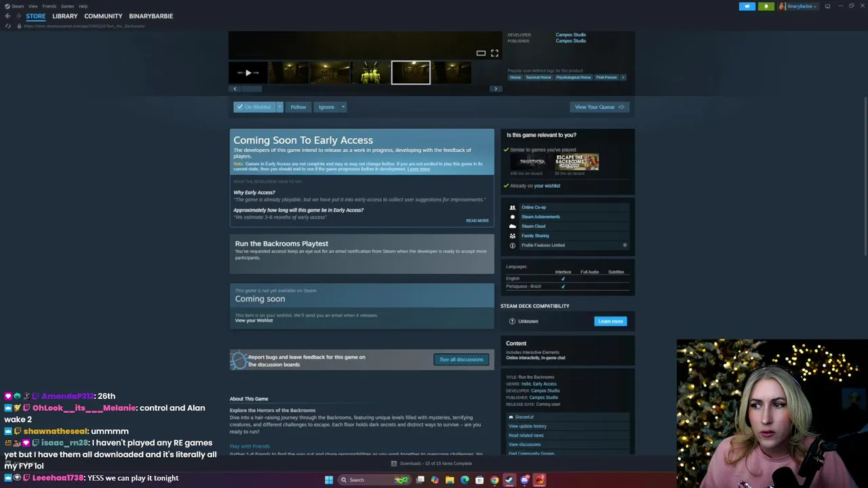Image resolution: width=868 pixels, height=488 pixels.
Task: Go forward with the forward arrow
Action: (x=18, y=16)
